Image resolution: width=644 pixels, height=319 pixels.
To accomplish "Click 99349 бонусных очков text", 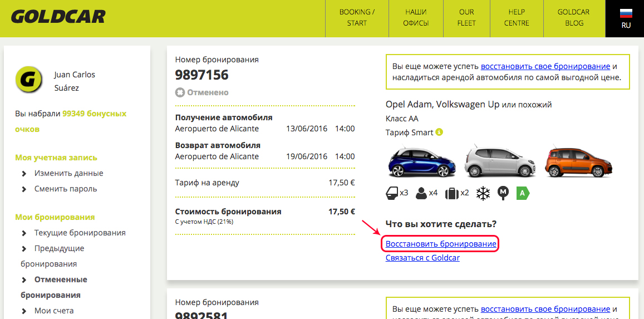I will coord(71,121).
